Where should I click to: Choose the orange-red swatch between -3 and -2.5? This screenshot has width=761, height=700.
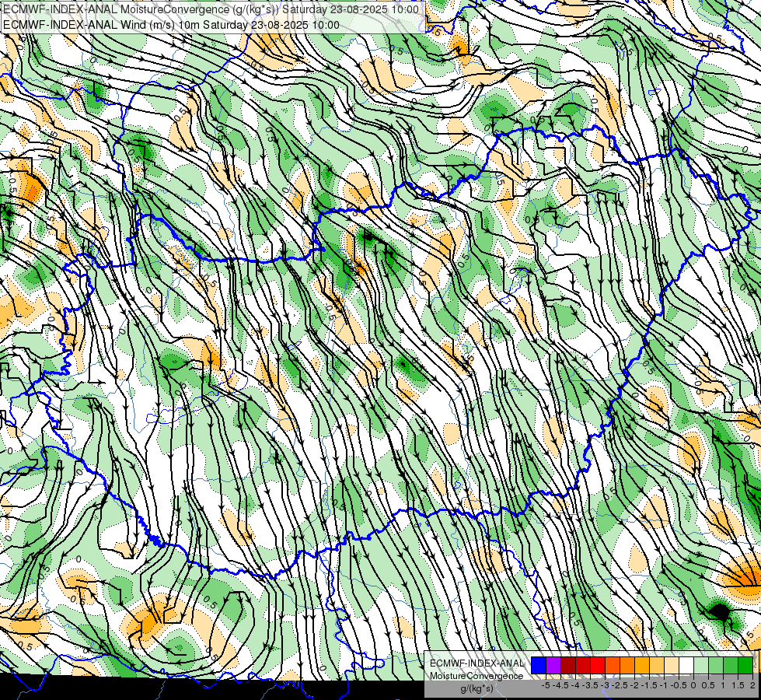(x=613, y=665)
